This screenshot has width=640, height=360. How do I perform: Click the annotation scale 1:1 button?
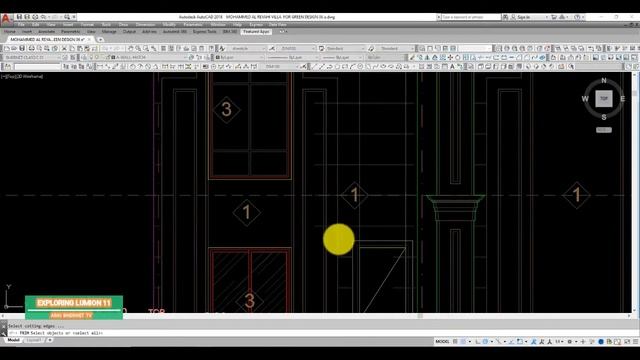[x=558, y=342]
